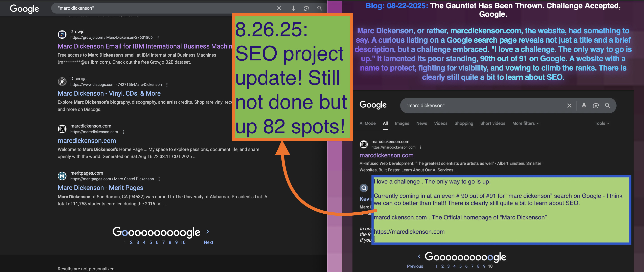
Task: Open more options for Discogs result
Action: (167, 85)
